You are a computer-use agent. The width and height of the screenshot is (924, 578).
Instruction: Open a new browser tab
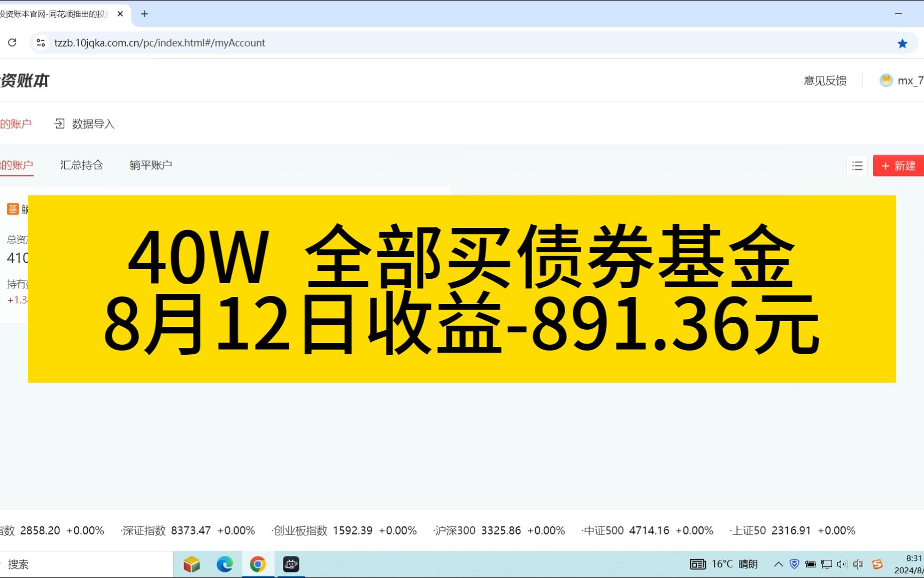coord(144,14)
